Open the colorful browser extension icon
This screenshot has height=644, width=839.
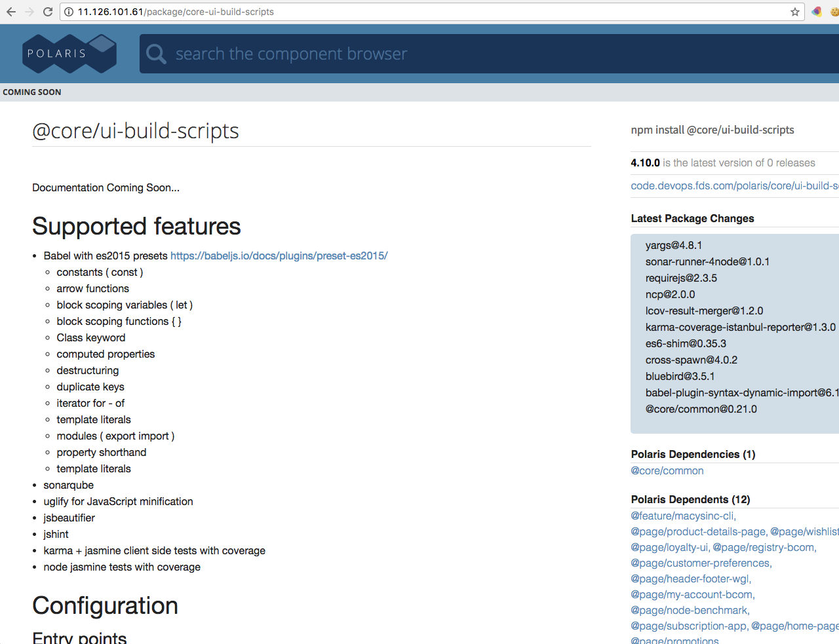coord(815,11)
